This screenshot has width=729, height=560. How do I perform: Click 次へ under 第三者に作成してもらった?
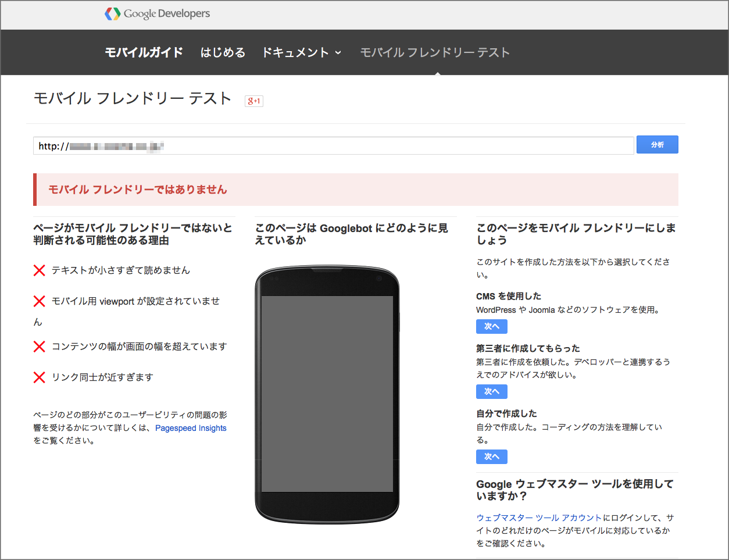pos(492,391)
